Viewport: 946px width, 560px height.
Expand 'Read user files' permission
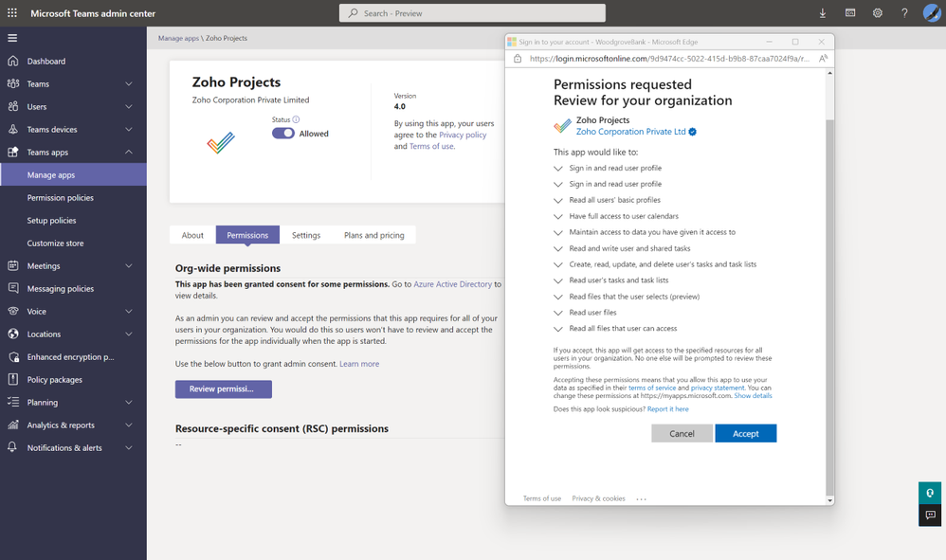pos(558,313)
